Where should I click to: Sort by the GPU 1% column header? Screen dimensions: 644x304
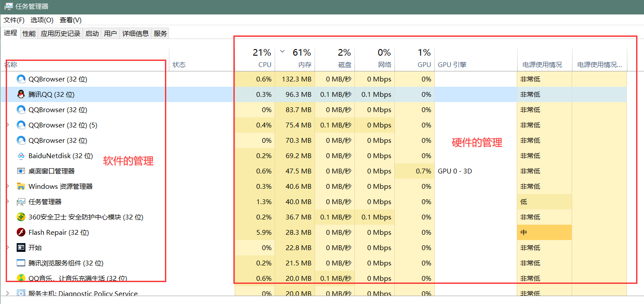415,59
